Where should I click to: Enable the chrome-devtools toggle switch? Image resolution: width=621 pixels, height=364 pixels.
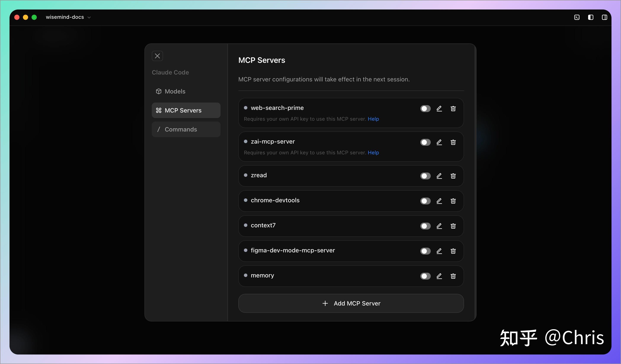(425, 201)
